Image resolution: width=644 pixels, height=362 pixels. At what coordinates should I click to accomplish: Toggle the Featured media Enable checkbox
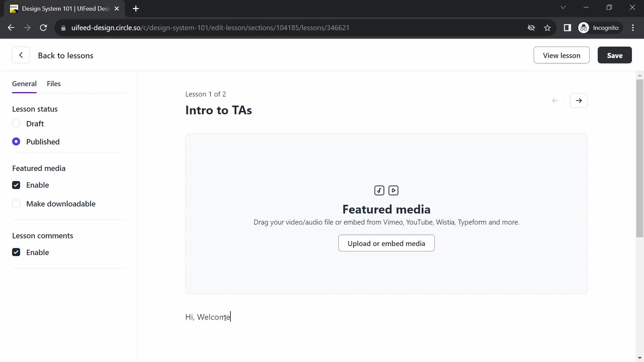click(x=16, y=185)
